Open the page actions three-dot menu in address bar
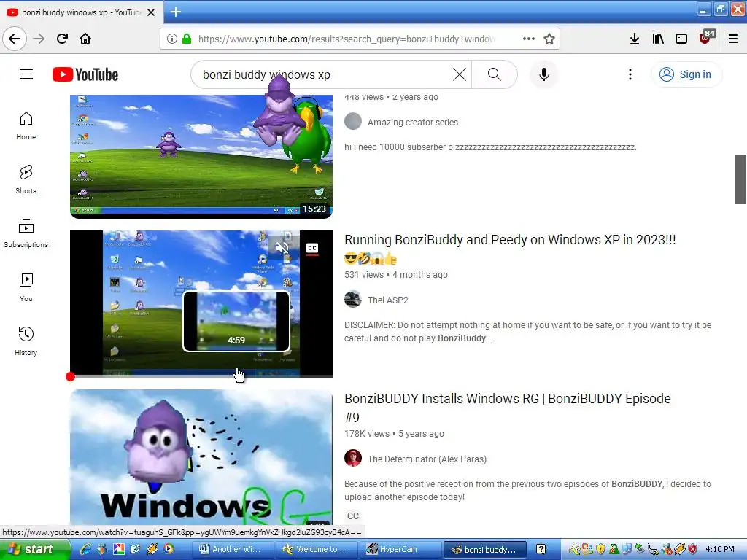 pos(529,39)
